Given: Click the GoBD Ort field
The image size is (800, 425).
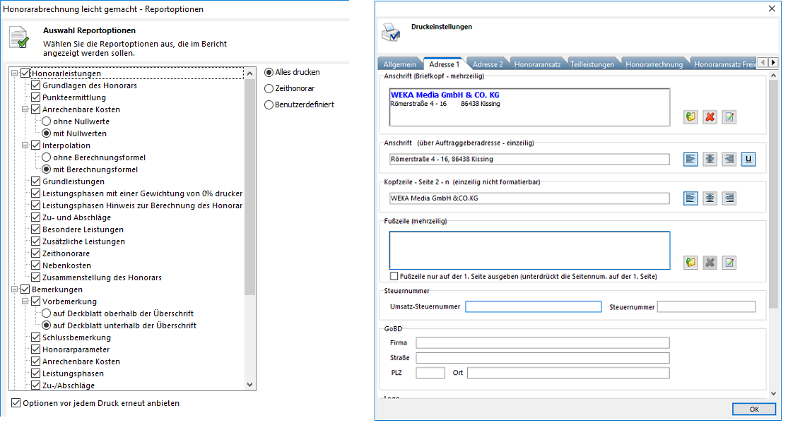Looking at the screenshot, I should (568, 373).
